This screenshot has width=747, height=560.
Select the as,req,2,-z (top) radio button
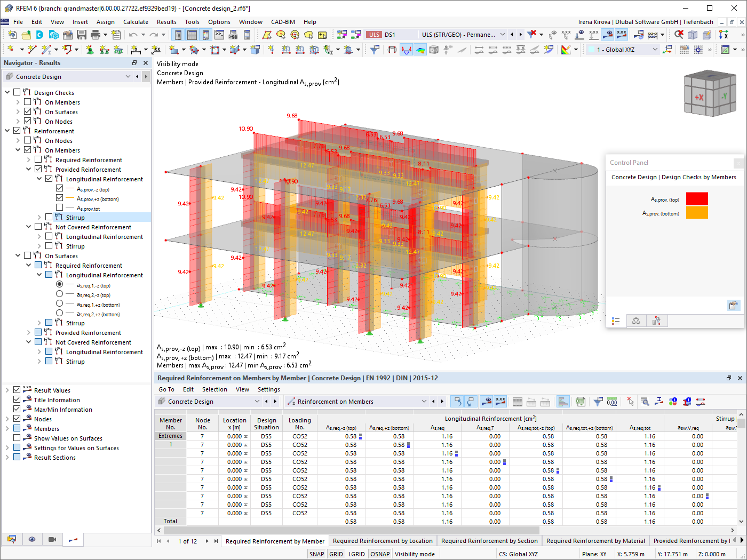pyautogui.click(x=59, y=294)
